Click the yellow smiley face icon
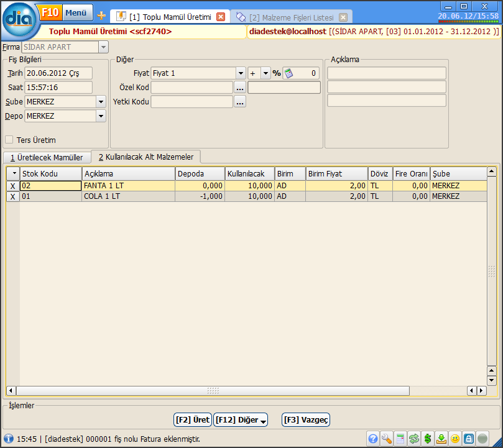 tap(455, 439)
